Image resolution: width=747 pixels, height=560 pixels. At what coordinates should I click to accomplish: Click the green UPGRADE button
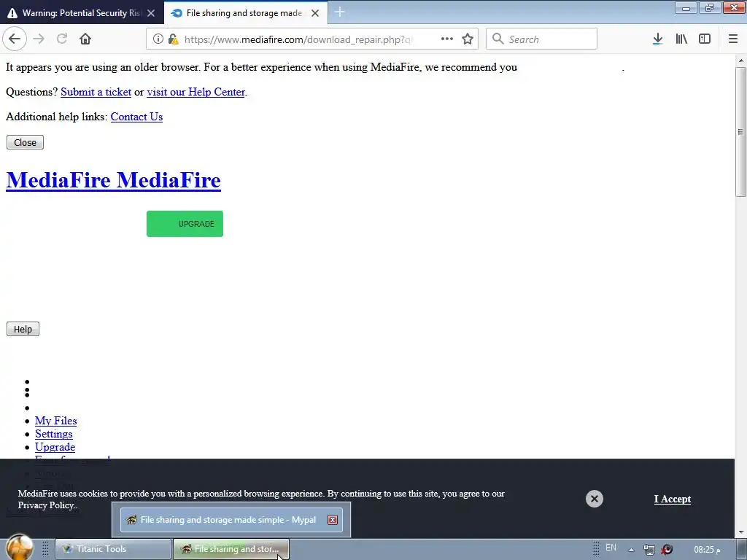pos(185,224)
